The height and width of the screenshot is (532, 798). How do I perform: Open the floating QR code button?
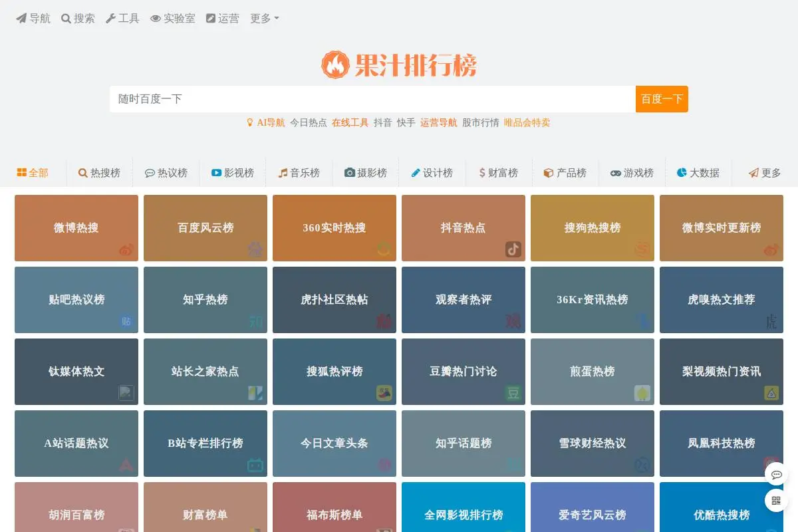(776, 500)
